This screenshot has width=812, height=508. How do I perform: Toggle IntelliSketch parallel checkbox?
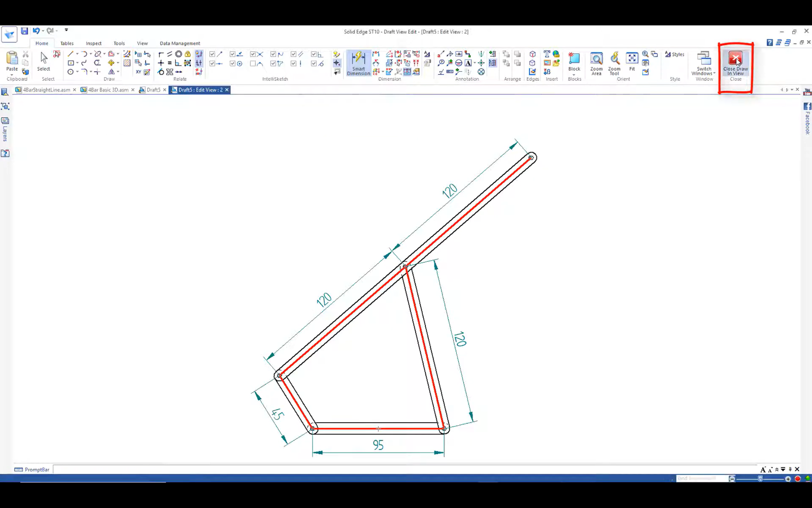pyautogui.click(x=293, y=54)
